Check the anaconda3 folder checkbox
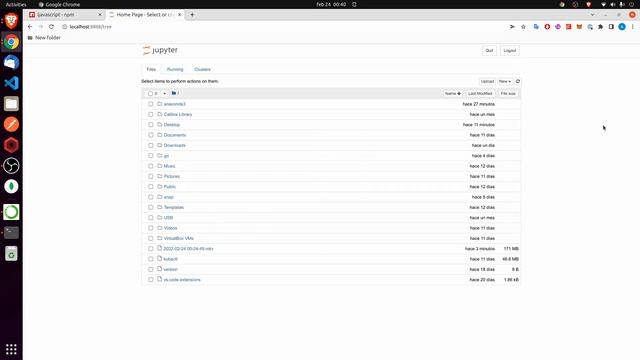This screenshot has height=360, width=640. click(x=151, y=104)
